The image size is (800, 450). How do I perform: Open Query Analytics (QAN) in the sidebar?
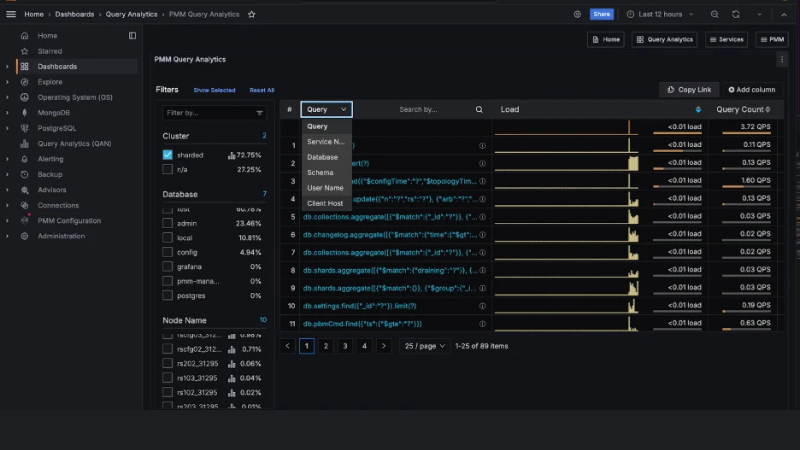(74, 143)
